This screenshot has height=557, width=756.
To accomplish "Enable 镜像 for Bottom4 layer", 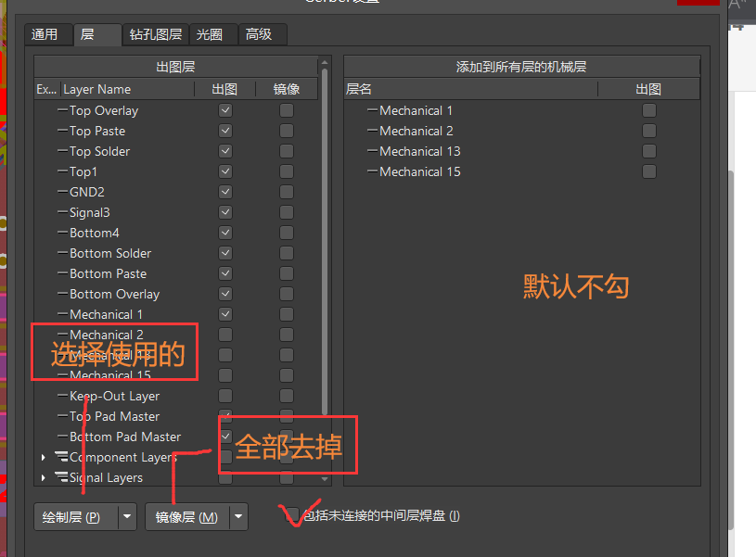I will [x=287, y=233].
